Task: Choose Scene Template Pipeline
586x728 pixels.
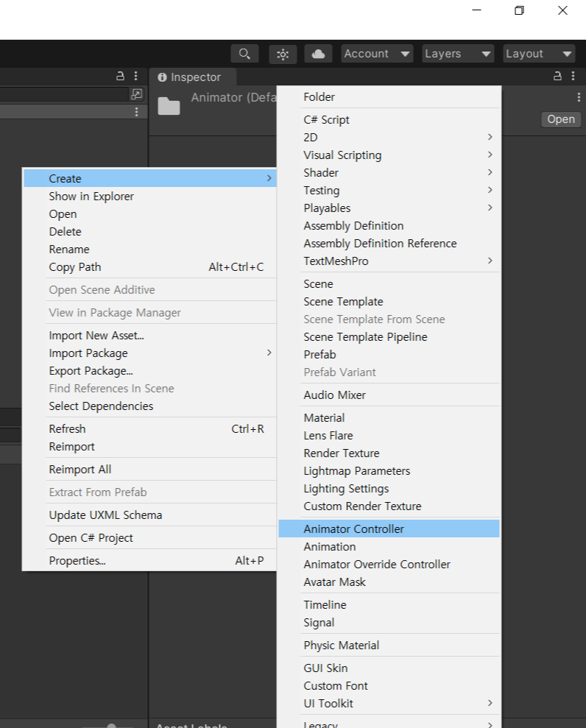Action: (x=389, y=337)
